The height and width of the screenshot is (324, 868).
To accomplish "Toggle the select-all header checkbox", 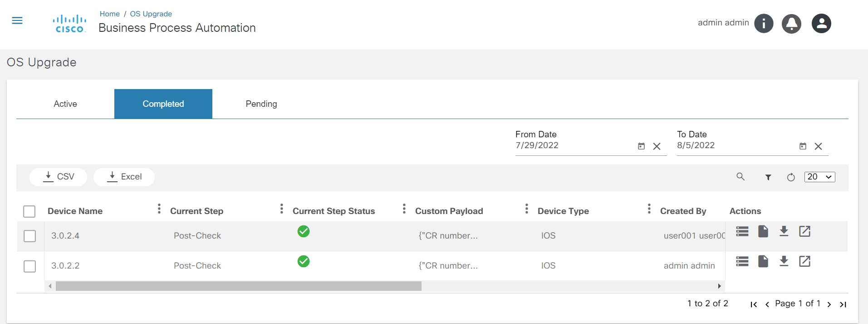I will click(29, 211).
